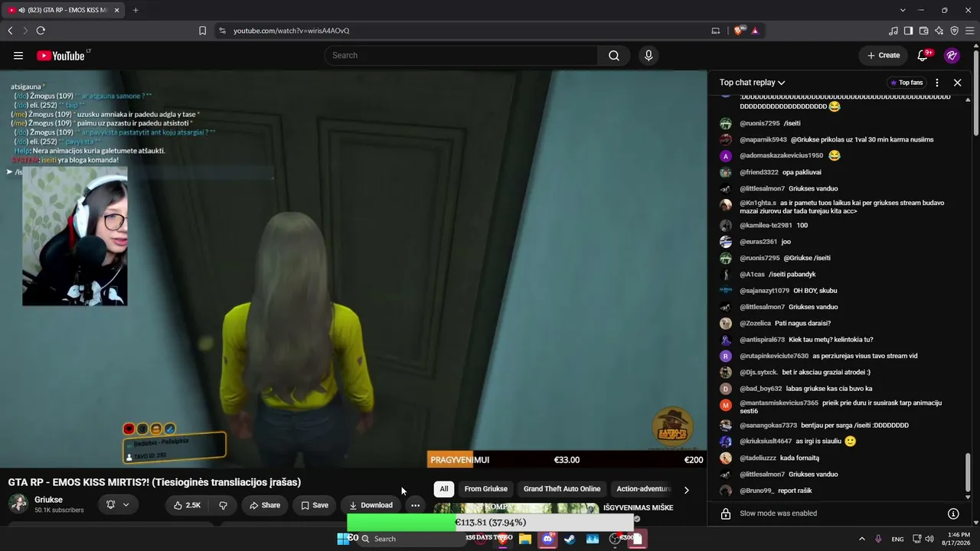Open YouTube notifications bell
This screenshot has height=551, width=980.
click(923, 55)
